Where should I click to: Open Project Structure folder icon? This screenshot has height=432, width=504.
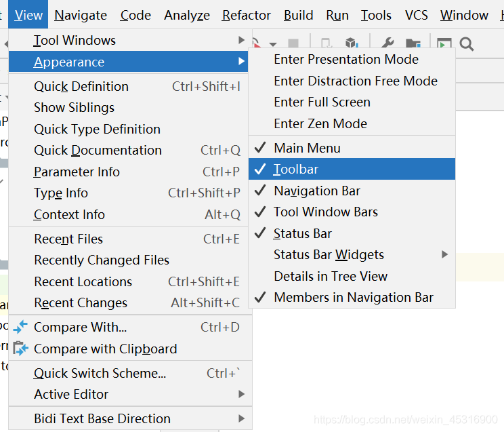point(413,43)
